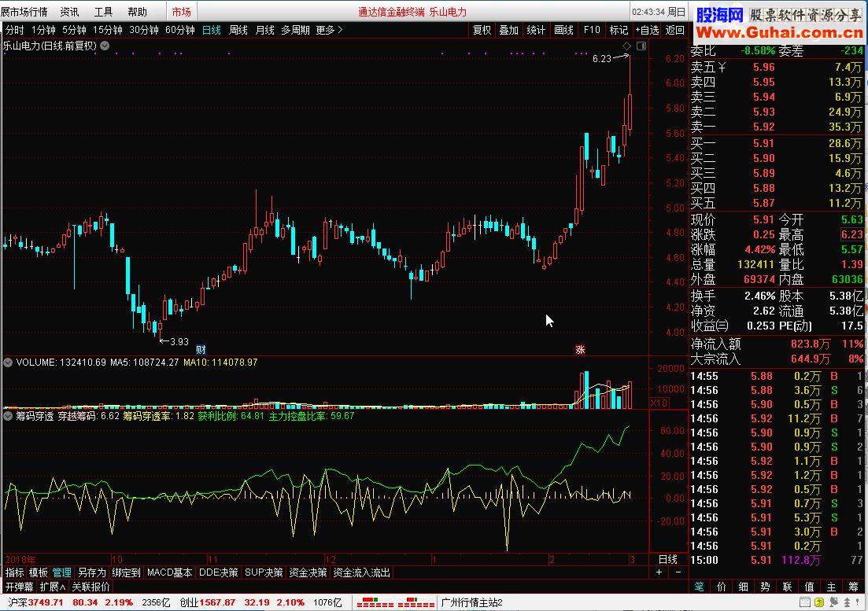Click the diamond marker icon above the chart

[x=626, y=46]
